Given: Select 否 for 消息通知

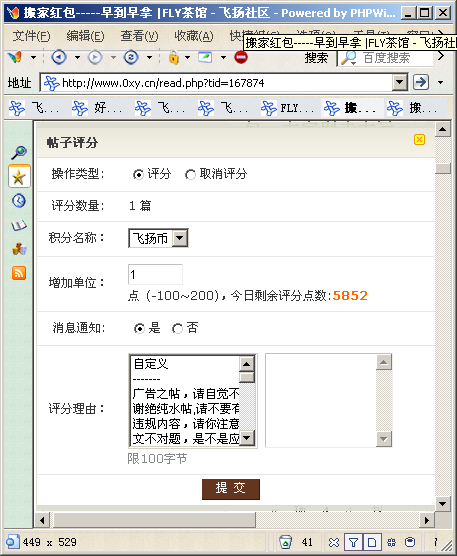Looking at the screenshot, I should 177,329.
